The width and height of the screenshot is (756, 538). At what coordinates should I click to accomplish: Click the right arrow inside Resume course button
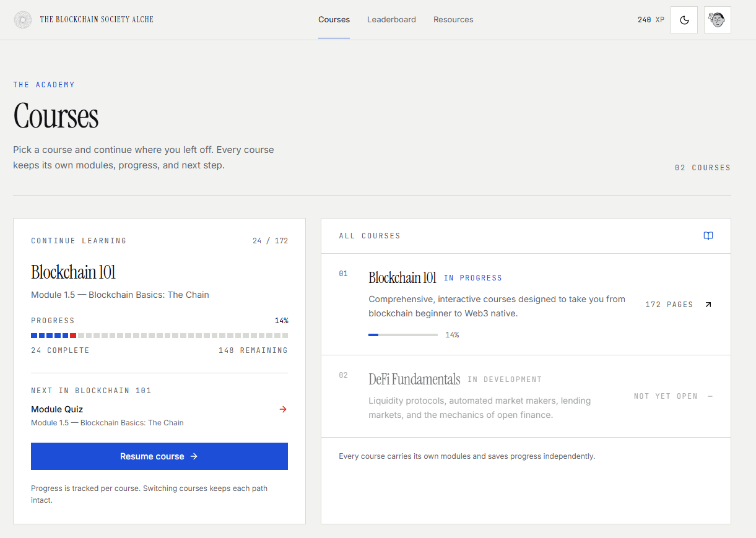[x=194, y=456]
